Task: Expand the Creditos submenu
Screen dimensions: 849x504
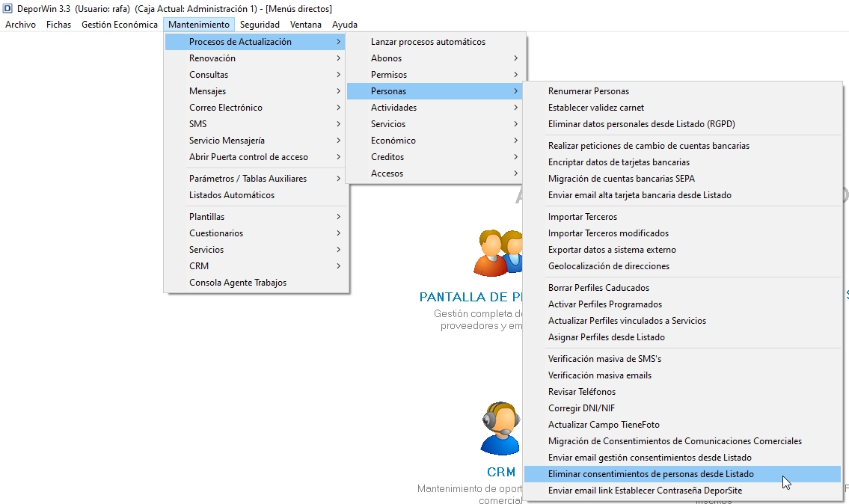Action: tap(436, 157)
